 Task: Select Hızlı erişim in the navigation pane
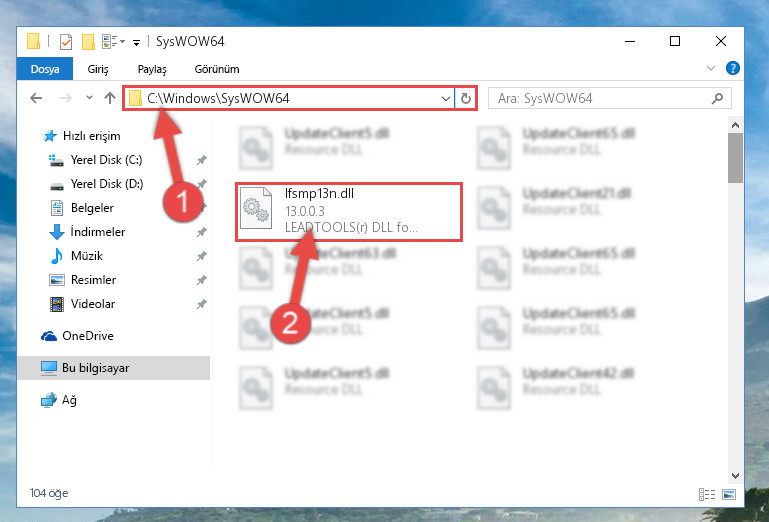click(x=92, y=136)
